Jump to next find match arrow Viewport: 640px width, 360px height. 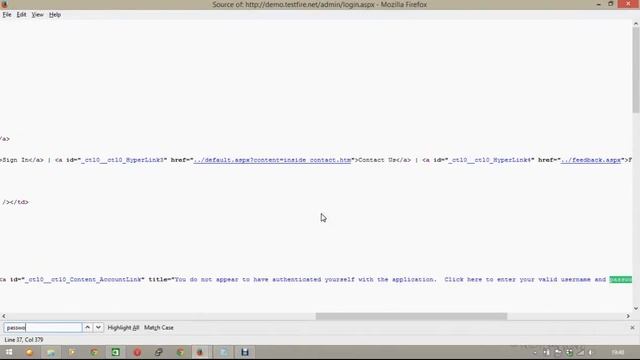(x=98, y=327)
